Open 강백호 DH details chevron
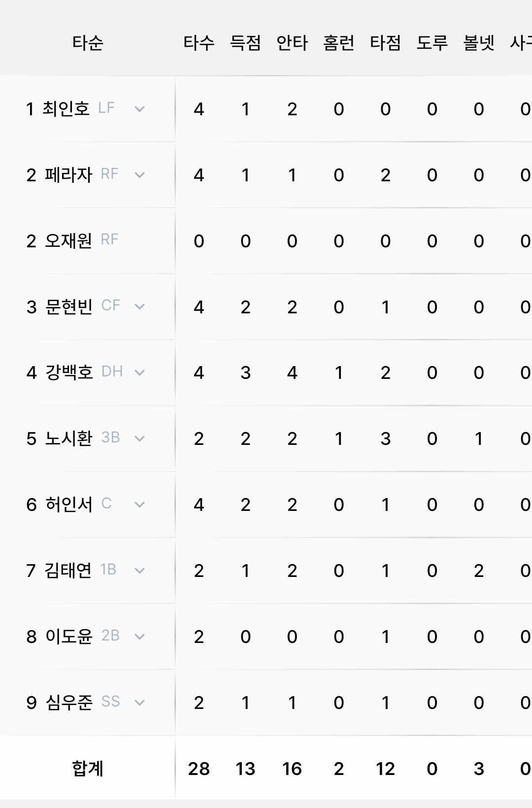Screen dimensions: 532x808 point(140,372)
